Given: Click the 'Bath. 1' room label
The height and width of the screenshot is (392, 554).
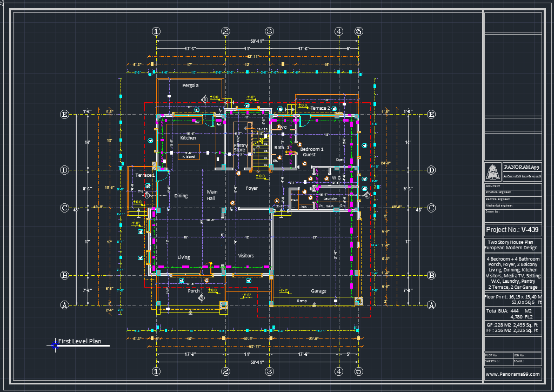Looking at the screenshot, I should pos(282,148).
